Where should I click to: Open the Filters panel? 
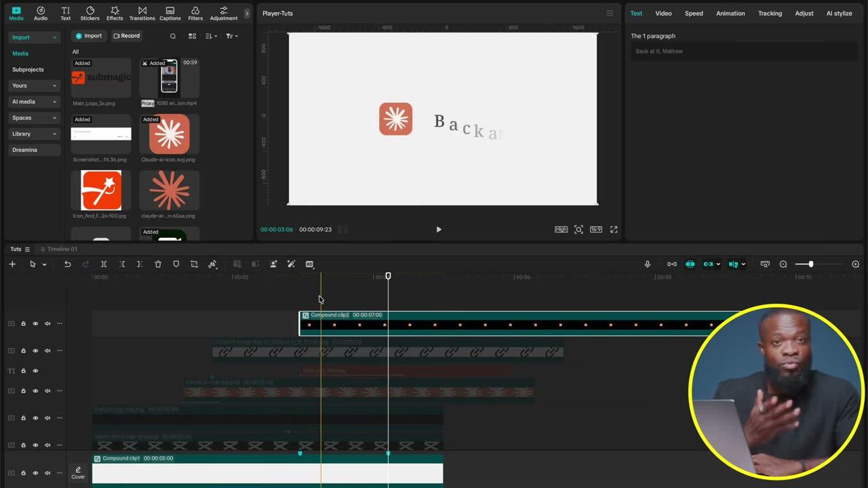click(195, 14)
